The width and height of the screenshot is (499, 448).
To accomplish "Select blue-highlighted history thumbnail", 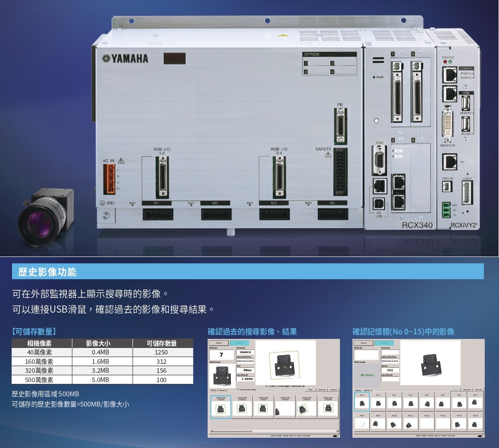I will pyautogui.click(x=221, y=407).
